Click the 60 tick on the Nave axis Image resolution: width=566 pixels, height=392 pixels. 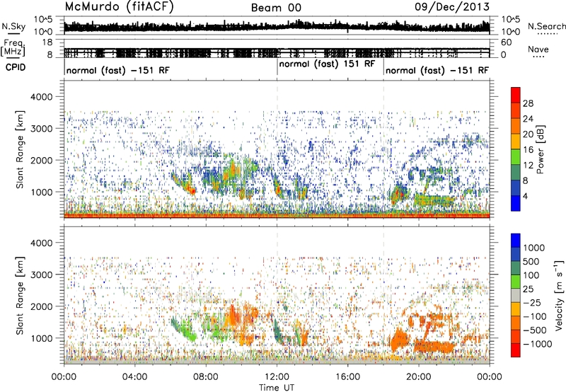pyautogui.click(x=506, y=42)
